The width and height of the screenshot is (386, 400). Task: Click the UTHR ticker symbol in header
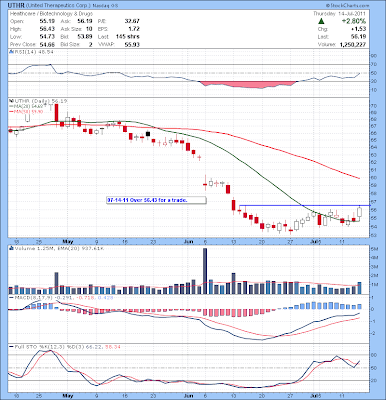16,6
